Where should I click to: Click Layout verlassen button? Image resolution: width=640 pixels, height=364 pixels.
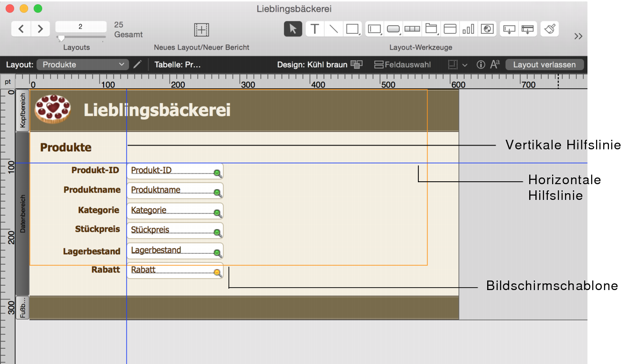coord(544,64)
